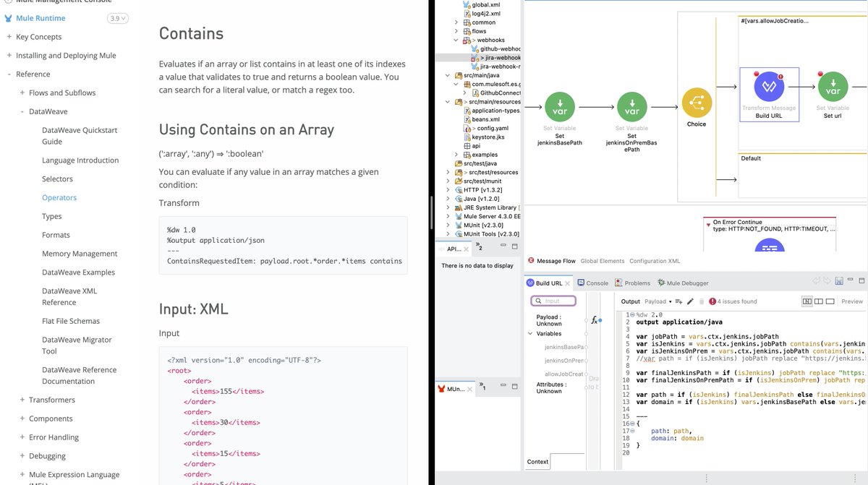Collapse the Variables tree in Transform input
The image size is (868, 485).
click(x=530, y=334)
